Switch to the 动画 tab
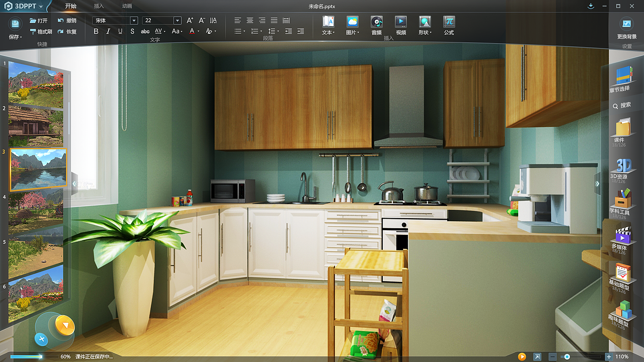Viewport: 644px width, 362px height. (127, 6)
